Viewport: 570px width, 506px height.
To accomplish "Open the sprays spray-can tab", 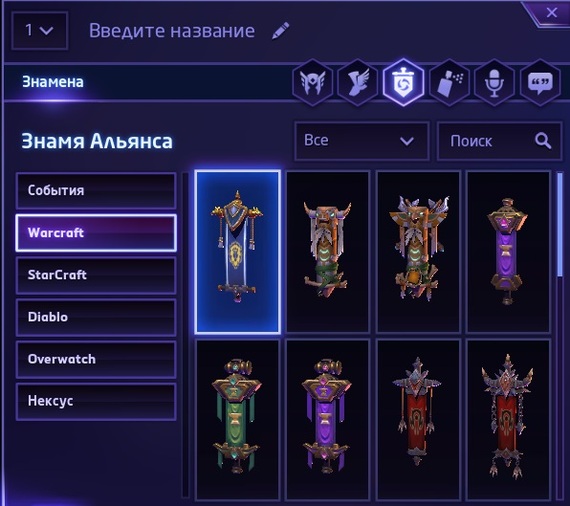I will point(449,82).
